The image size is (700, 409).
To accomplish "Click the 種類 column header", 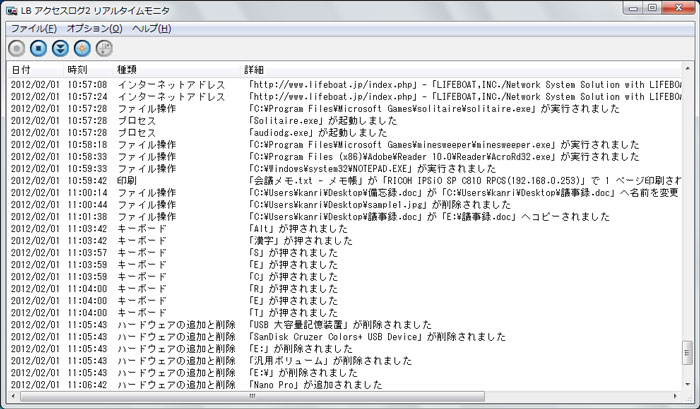I will [128, 70].
